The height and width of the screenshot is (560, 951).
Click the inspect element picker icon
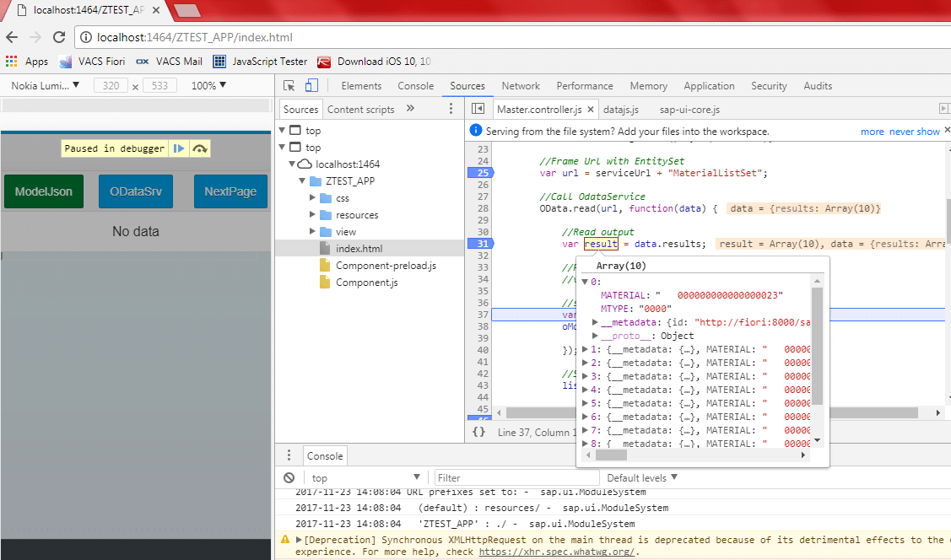[x=289, y=86]
